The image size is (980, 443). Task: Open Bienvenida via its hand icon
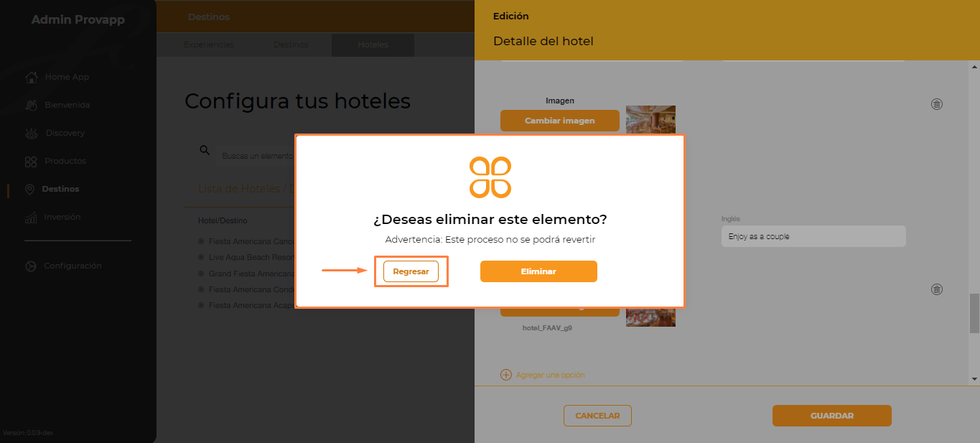pos(31,105)
